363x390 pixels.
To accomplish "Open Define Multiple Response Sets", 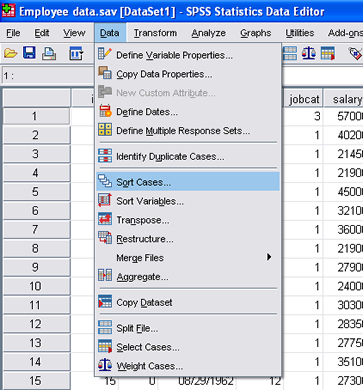I will click(188, 130).
